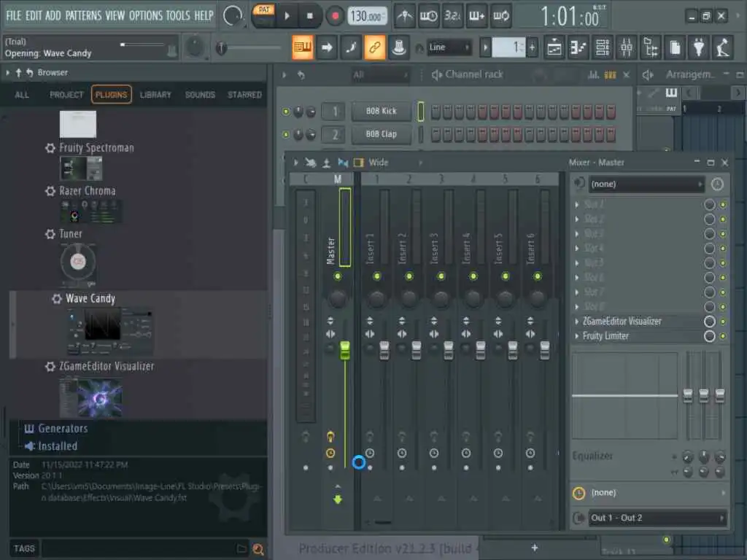Image resolution: width=747 pixels, height=560 pixels.
Task: Open the Channel rack toolbar icon
Action: (x=602, y=47)
